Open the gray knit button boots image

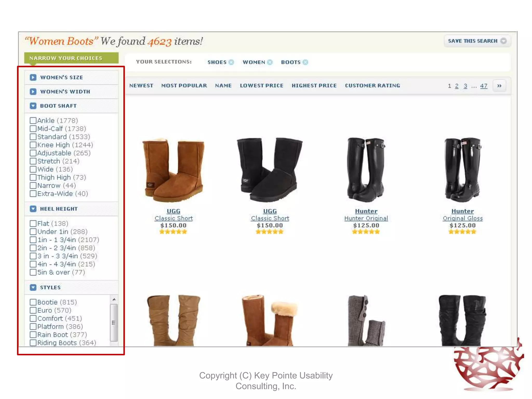pos(366,320)
